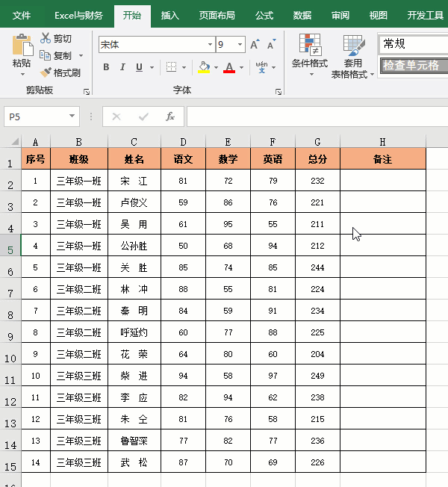Viewport: 448px width, 487px height.
Task: Switch to the 视图 tab
Action: click(378, 15)
